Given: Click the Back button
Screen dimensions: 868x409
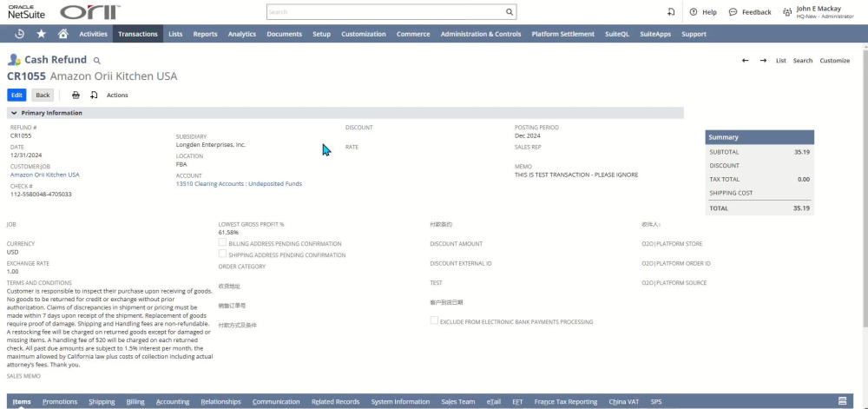Looking at the screenshot, I should coord(43,96).
